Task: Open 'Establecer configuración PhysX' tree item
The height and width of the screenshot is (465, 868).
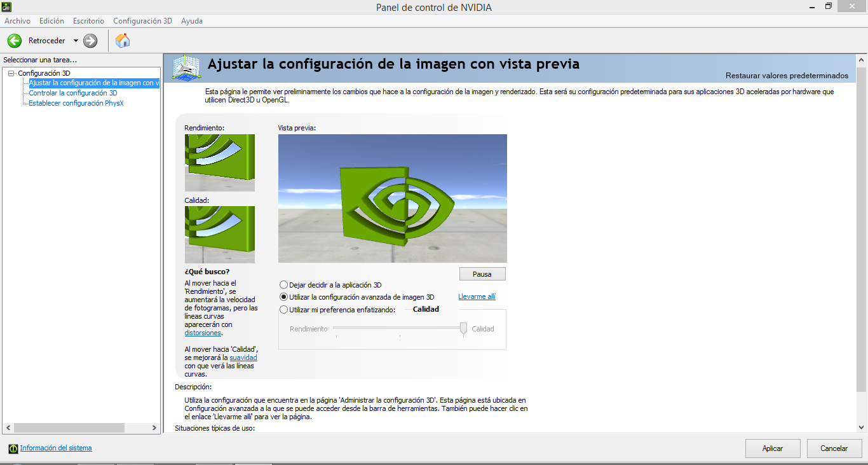Action: (x=76, y=103)
